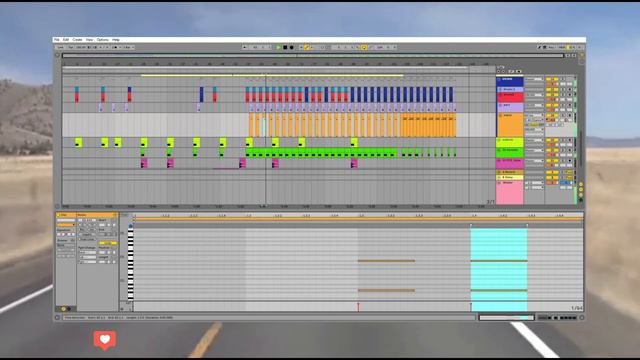Click the Link button beside Tap
Viewport: 640px width, 360px height.
[x=60, y=47]
